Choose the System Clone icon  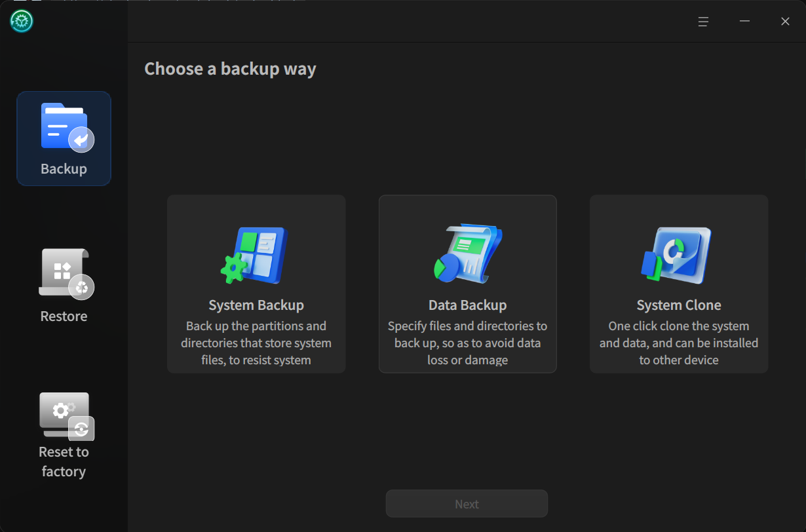tap(676, 255)
